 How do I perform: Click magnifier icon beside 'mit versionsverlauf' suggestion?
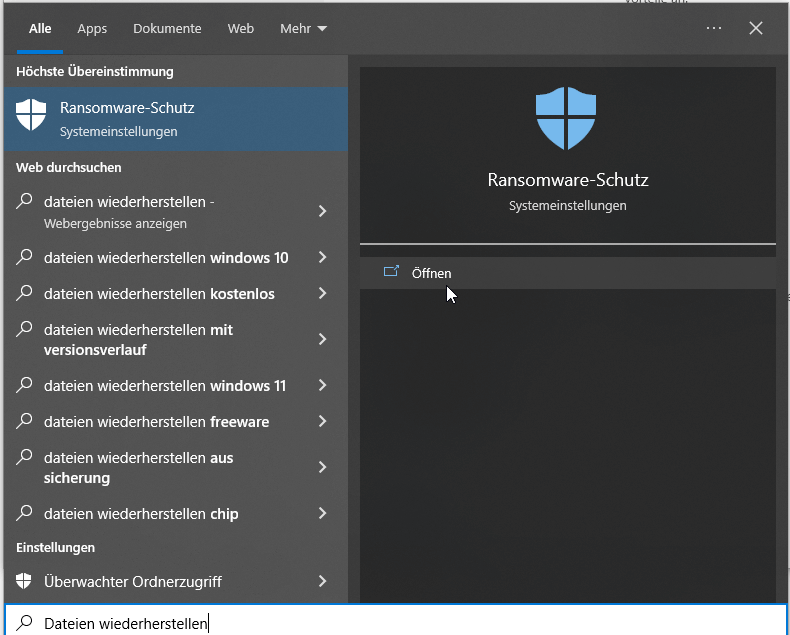coord(24,329)
